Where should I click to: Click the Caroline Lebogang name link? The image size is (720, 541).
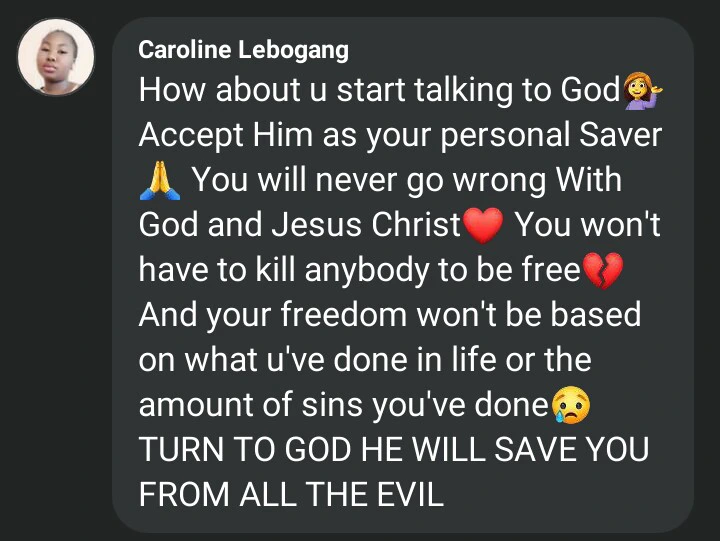pos(243,50)
